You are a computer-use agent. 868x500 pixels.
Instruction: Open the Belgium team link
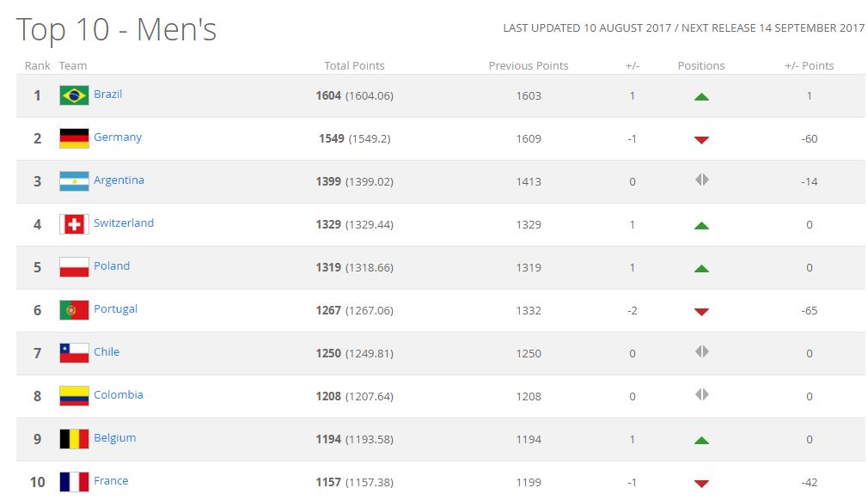[114, 438]
